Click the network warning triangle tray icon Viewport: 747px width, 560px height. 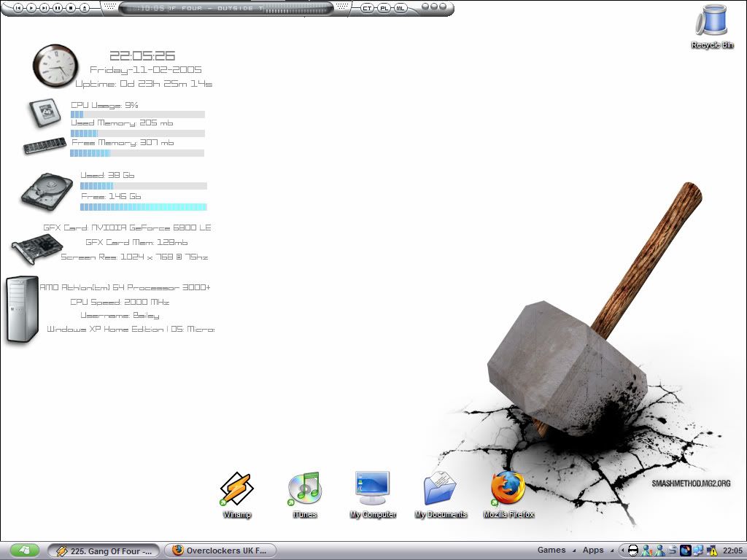coord(712,551)
